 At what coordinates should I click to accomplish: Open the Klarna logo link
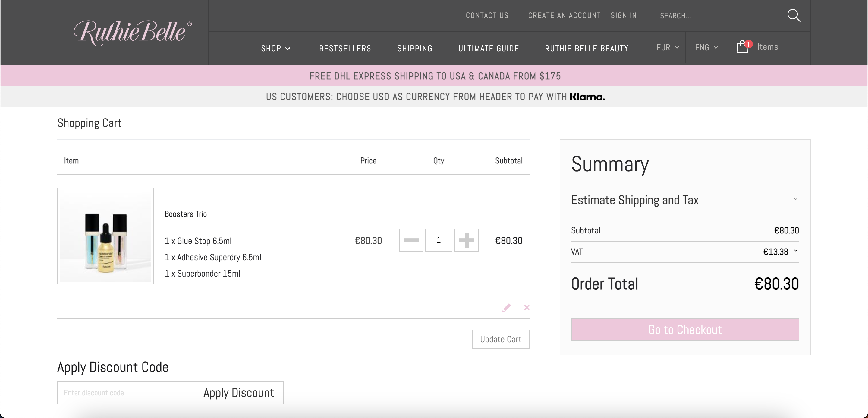[x=587, y=97]
